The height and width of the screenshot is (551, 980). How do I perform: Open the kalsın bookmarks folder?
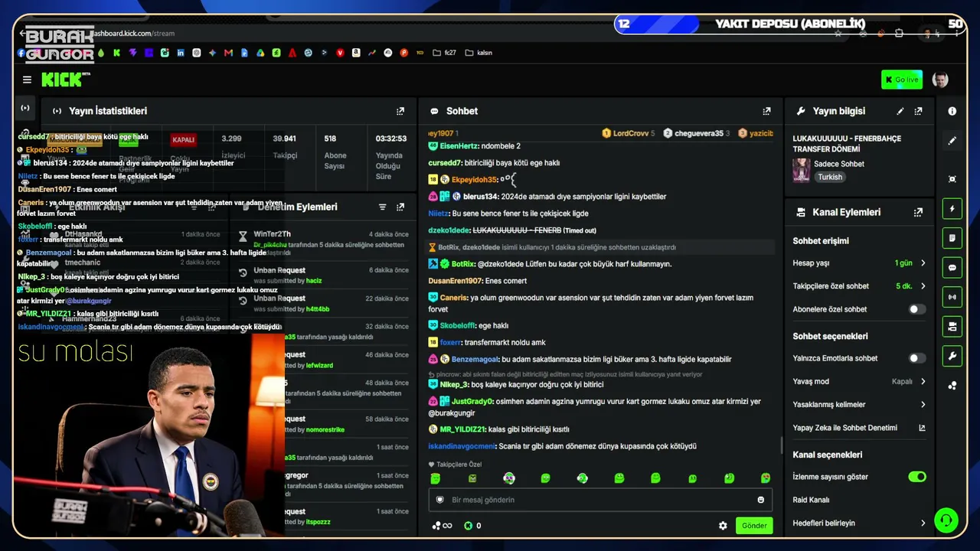pos(479,53)
